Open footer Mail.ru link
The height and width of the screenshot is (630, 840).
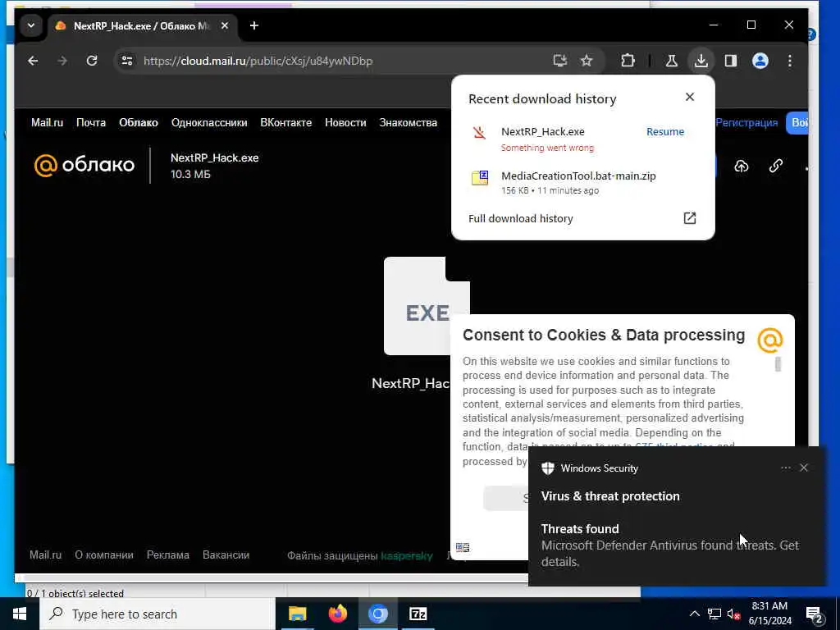click(x=46, y=555)
